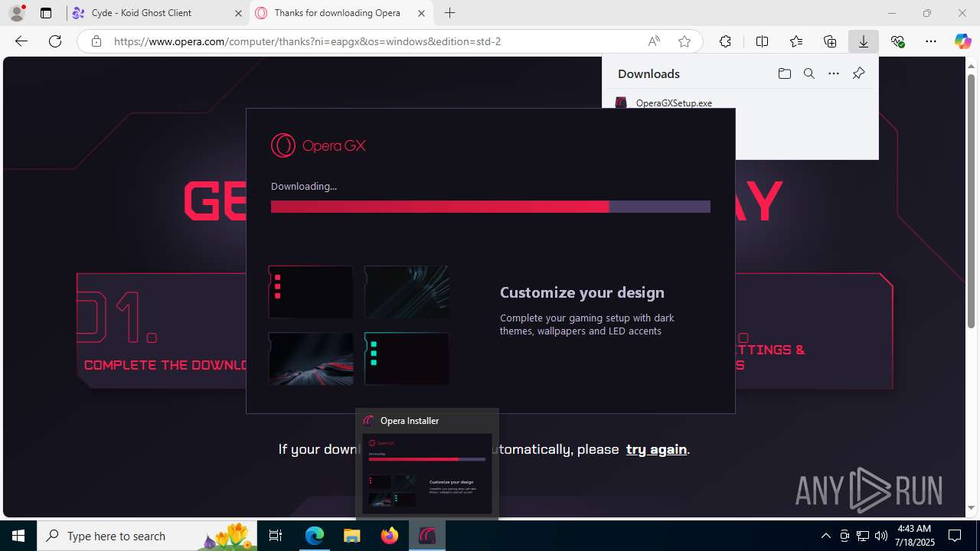Open Collections icon in toolbar
Screen dimensions: 980x551
[x=830, y=41]
